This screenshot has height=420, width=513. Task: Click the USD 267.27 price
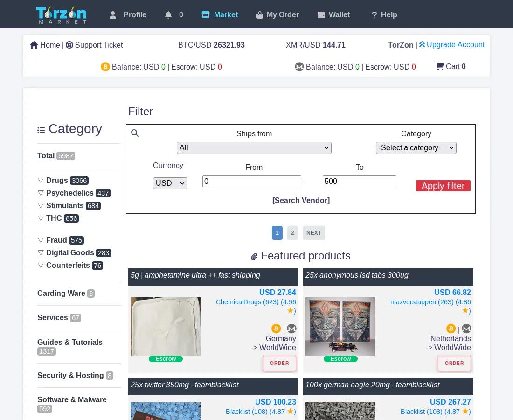450,402
